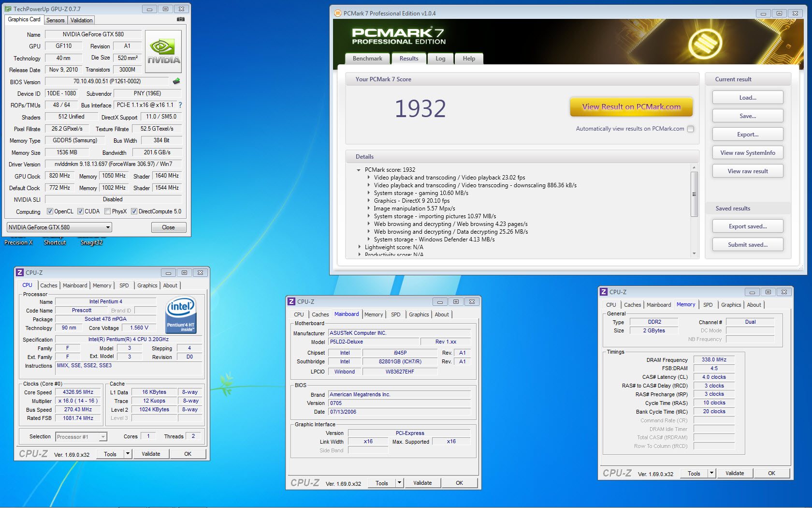Click BIOS Version field in GPU-Z

(x=107, y=81)
